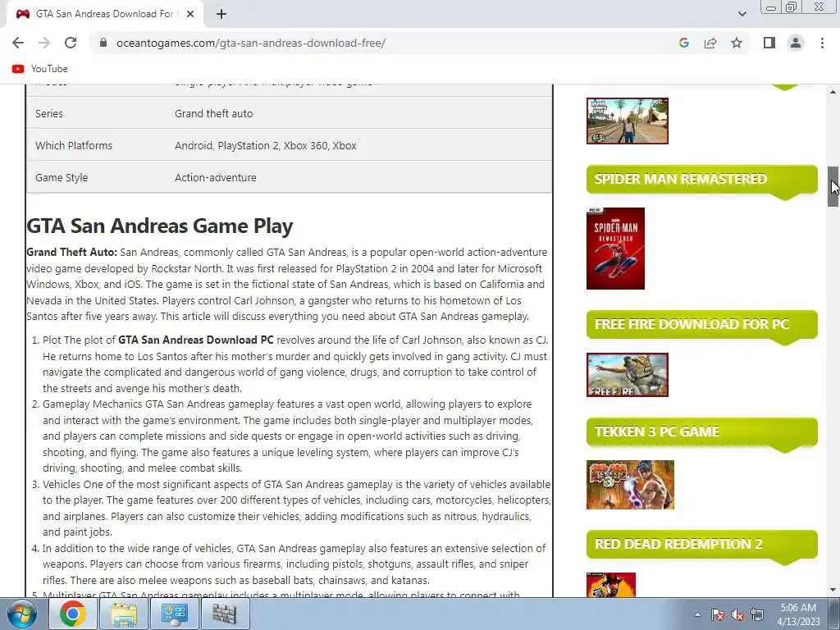Click the Red Dead Redemption 2 thumbnail
Viewport: 840px width, 630px height.
tap(611, 585)
